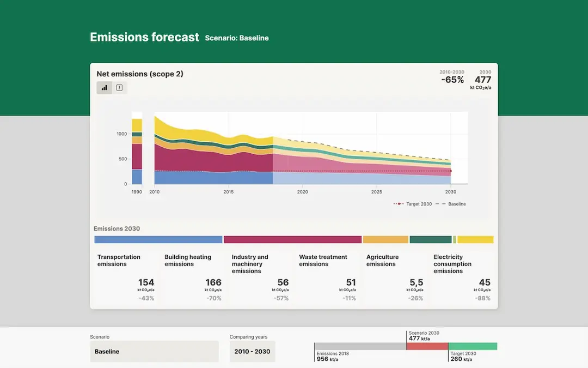Open the info icon under Net emissions

click(x=119, y=88)
